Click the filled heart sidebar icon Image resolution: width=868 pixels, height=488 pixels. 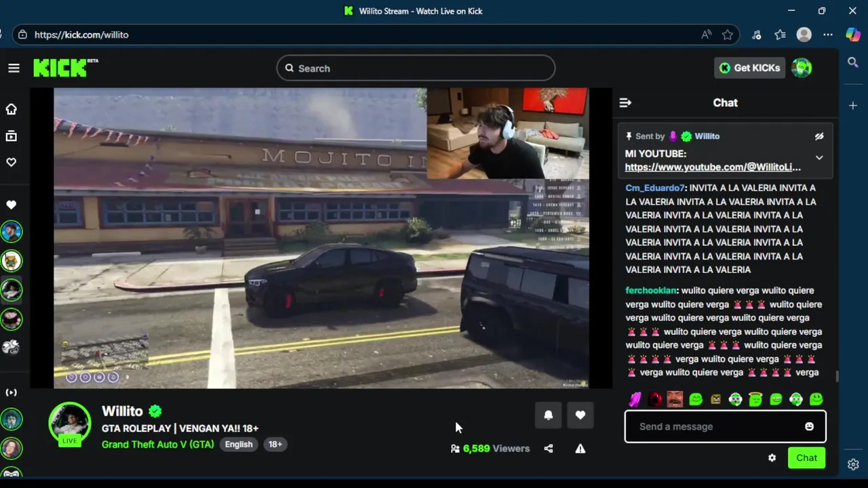point(12,205)
